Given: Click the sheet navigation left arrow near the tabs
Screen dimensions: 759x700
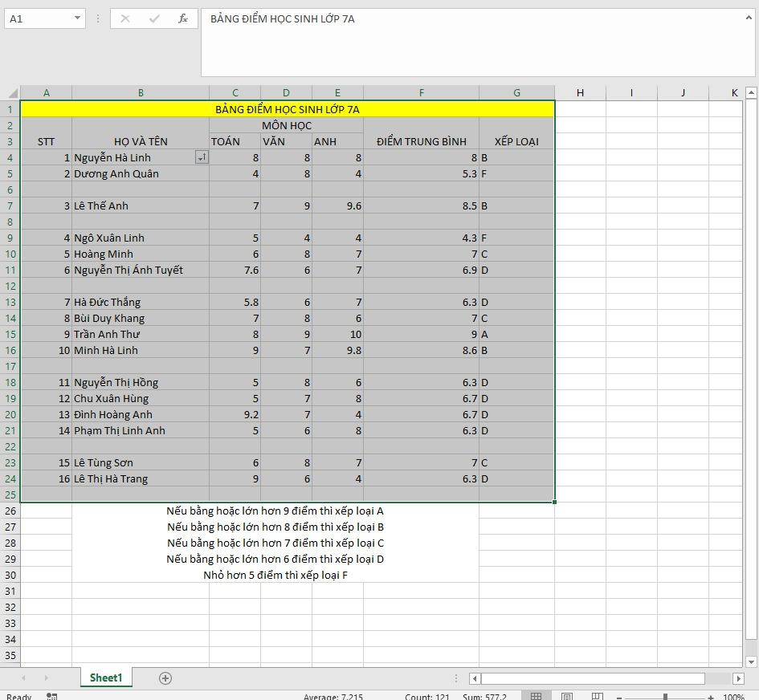Looking at the screenshot, I should [x=24, y=678].
